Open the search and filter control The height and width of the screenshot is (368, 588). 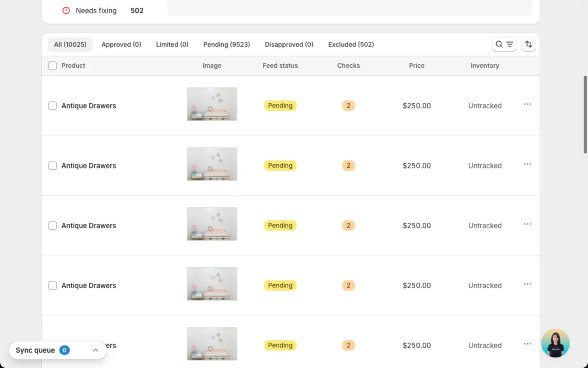(504, 44)
